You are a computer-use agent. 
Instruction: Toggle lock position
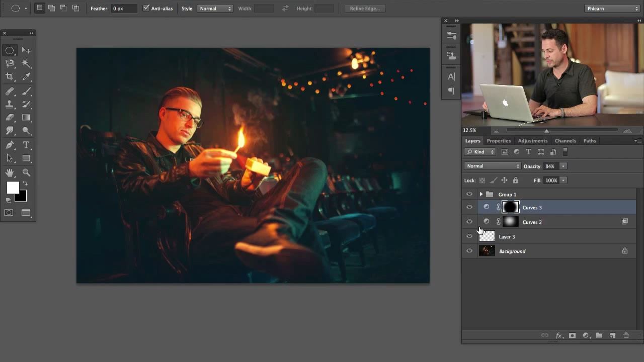(x=504, y=180)
